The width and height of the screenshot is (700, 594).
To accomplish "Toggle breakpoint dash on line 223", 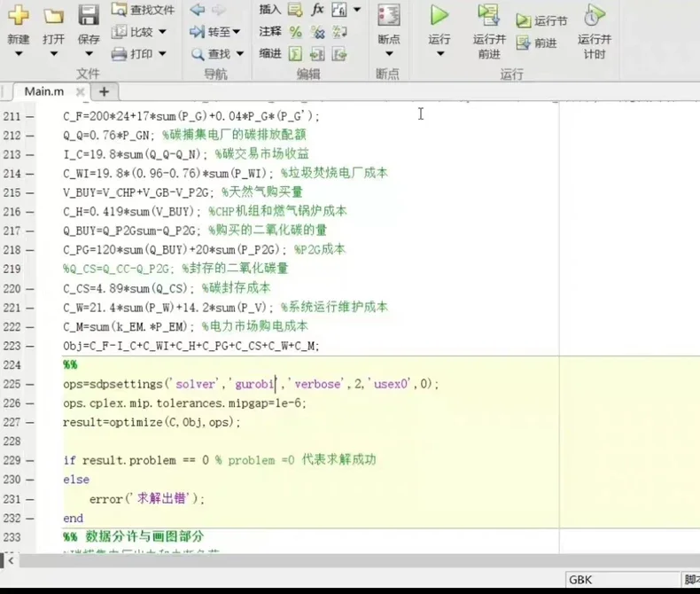I will tap(30, 346).
